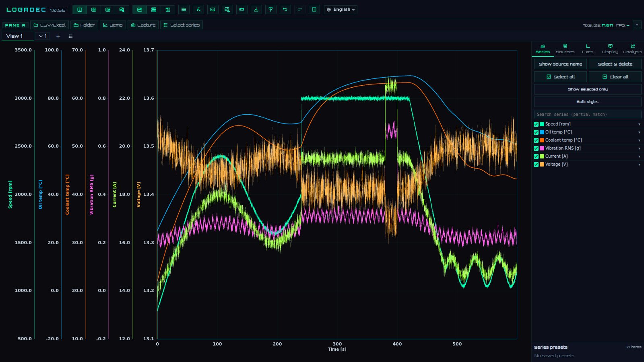The height and width of the screenshot is (362, 644).
Task: Switch to the Axes tab
Action: (x=588, y=49)
